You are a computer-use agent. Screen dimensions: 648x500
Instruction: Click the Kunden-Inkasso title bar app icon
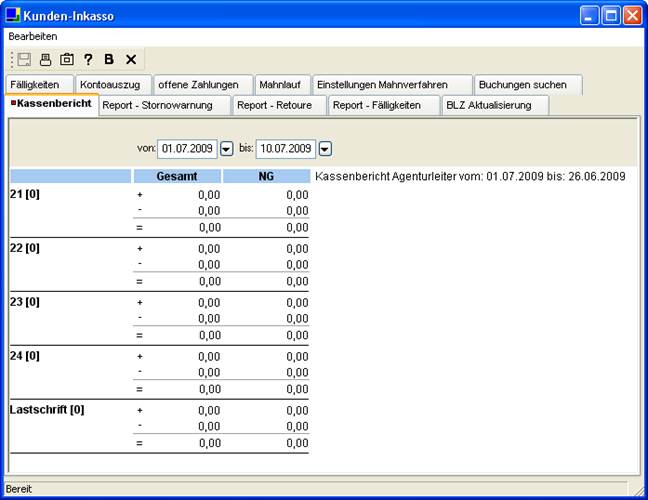13,15
